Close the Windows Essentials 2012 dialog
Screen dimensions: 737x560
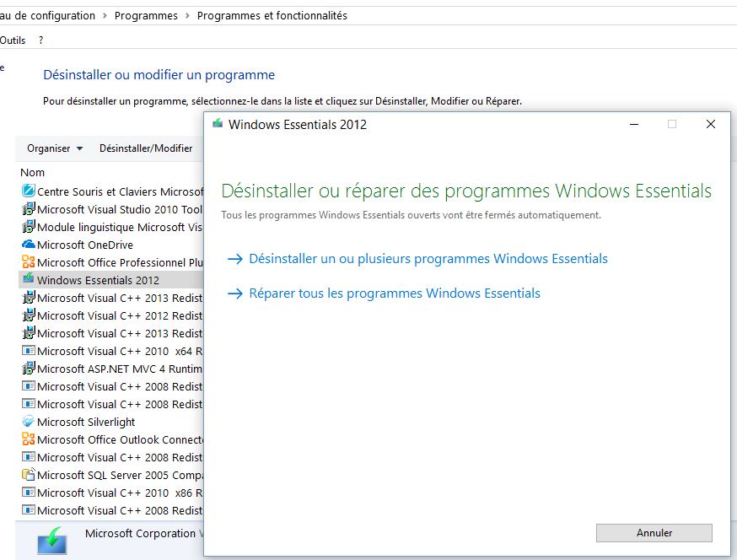pyautogui.click(x=711, y=124)
